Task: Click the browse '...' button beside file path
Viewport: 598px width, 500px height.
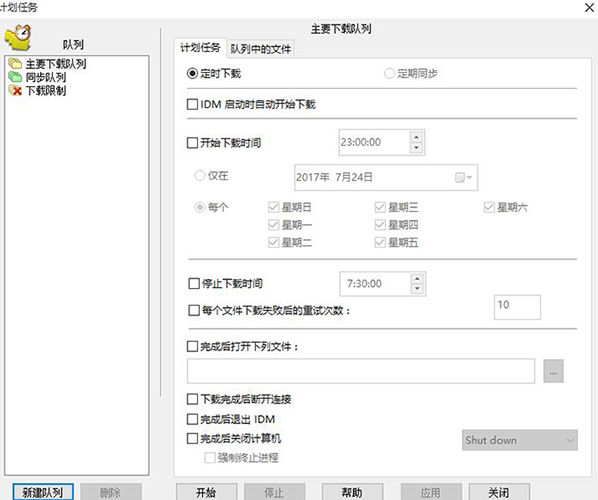Action: (x=553, y=371)
